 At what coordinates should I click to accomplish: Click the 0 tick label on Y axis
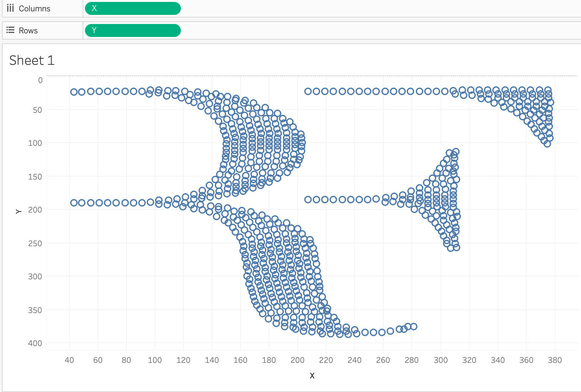click(40, 80)
